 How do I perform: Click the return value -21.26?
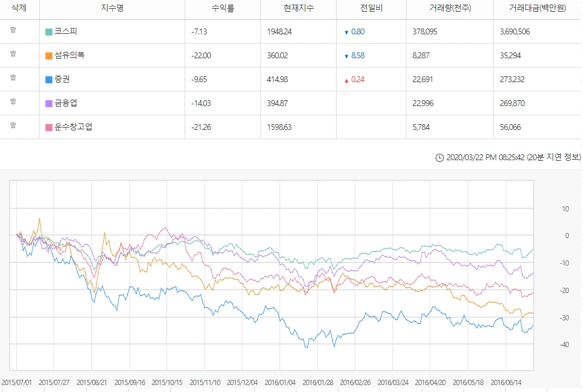point(201,127)
